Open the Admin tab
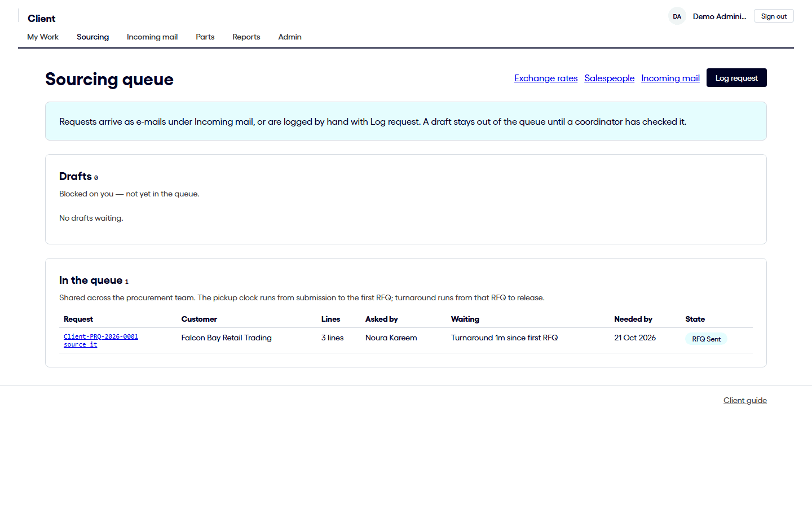The width and height of the screenshot is (812, 508). point(290,37)
